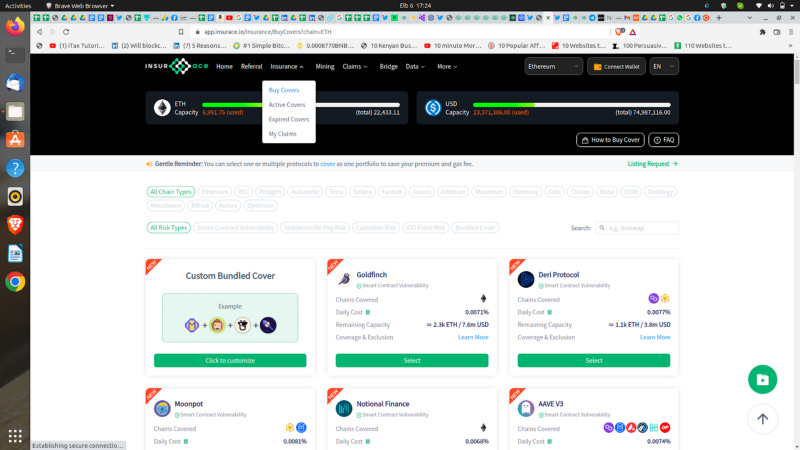Viewport: 800px width, 450px height.
Task: Open the tab list chevron
Action: coord(749,18)
